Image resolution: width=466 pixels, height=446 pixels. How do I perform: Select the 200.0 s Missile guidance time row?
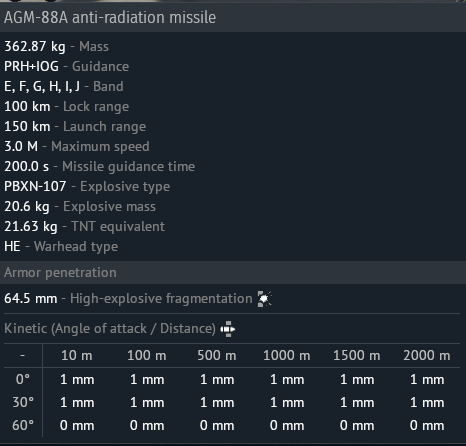click(99, 167)
